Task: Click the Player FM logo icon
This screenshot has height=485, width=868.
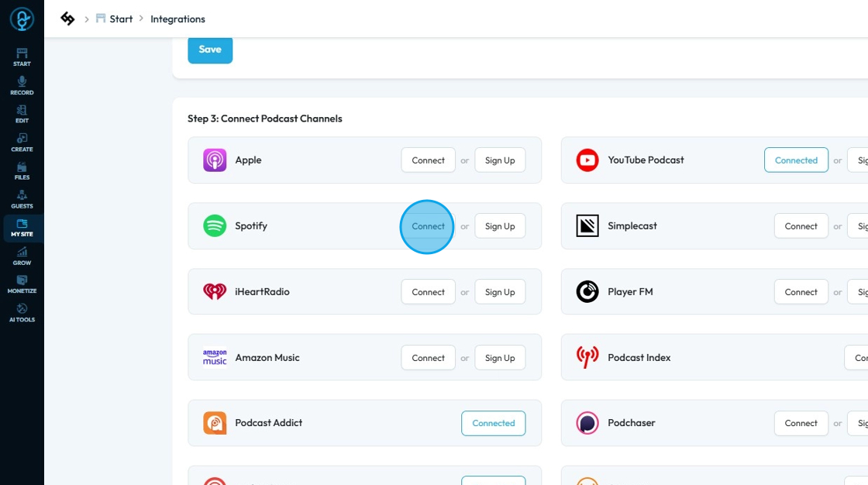Action: coord(587,291)
